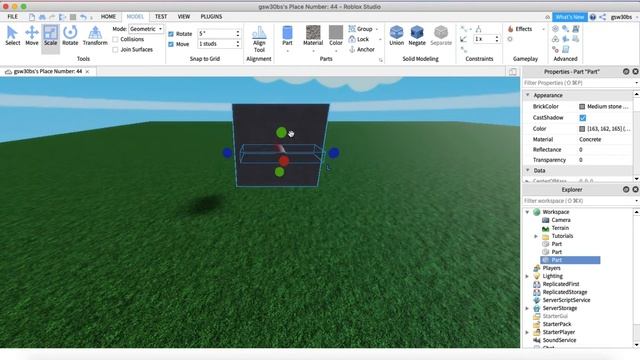Enable the Collisions checkbox
The image size is (640, 360).
pos(116,39)
